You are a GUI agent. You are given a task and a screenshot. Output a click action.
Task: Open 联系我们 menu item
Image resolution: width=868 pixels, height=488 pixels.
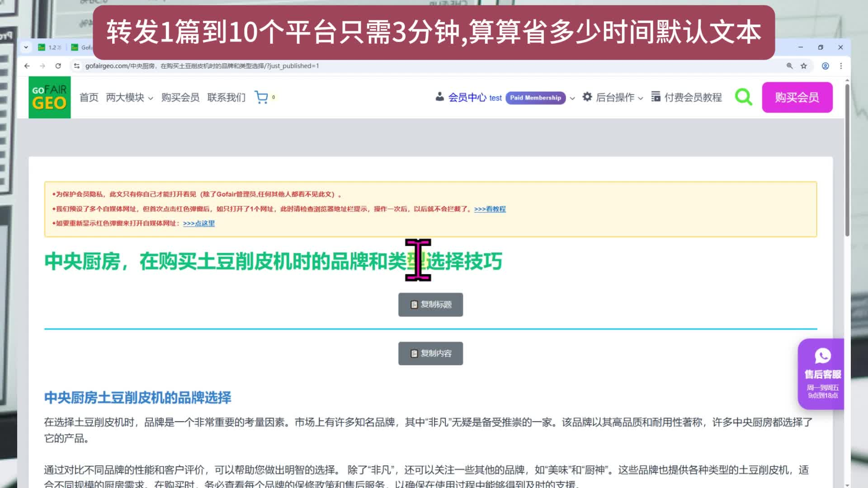(x=226, y=98)
